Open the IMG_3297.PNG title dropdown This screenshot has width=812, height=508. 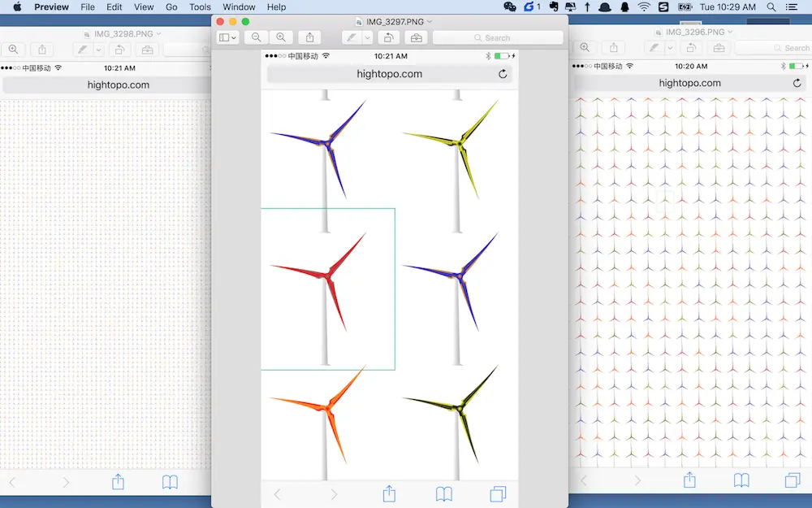tap(430, 21)
